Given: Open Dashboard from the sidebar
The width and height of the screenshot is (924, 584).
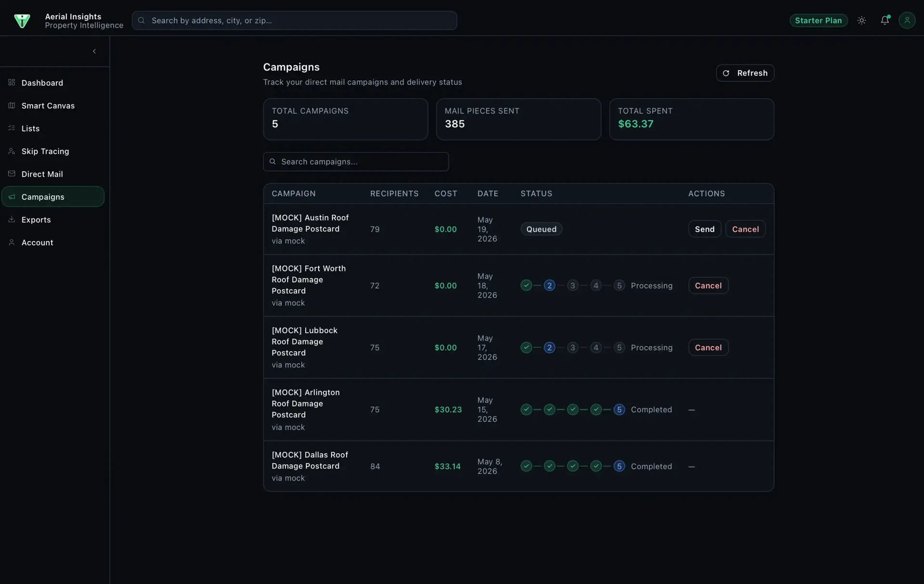Looking at the screenshot, I should click(x=53, y=83).
